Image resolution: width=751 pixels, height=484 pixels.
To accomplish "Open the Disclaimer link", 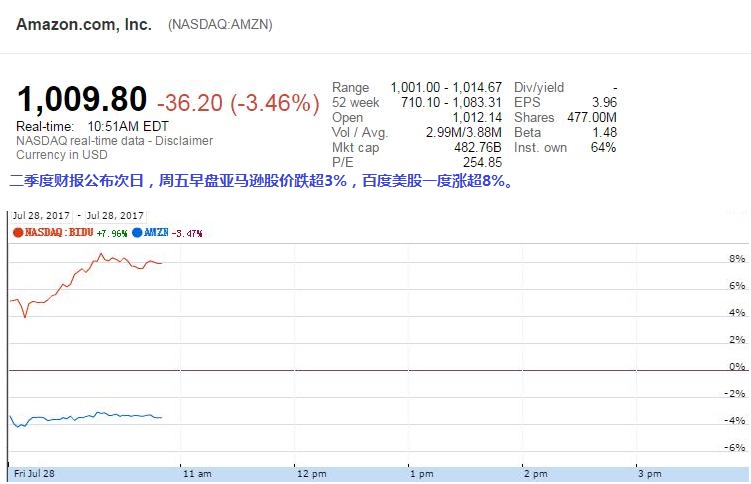I will tap(184, 141).
